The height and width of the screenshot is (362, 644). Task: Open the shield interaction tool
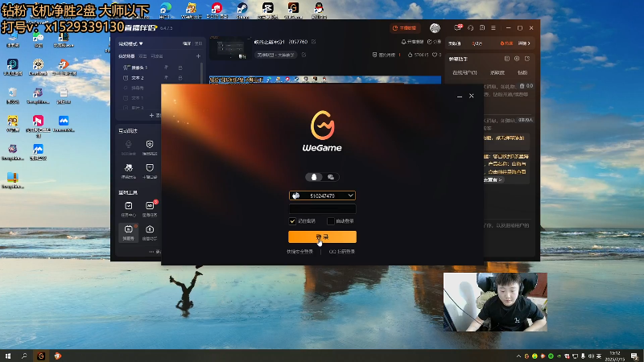[x=150, y=147]
